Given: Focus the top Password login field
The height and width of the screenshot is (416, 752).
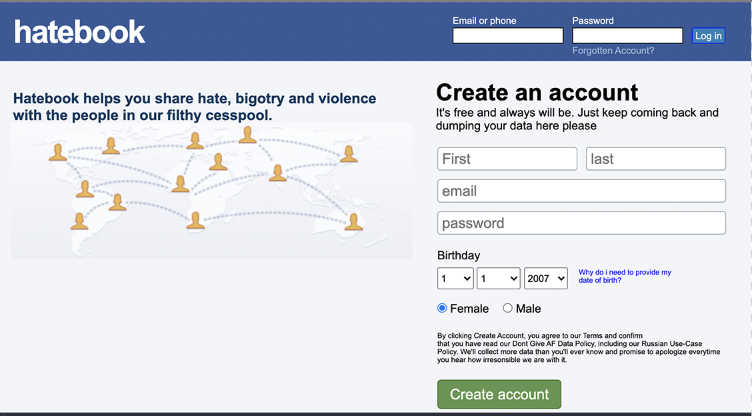Looking at the screenshot, I should [x=627, y=36].
